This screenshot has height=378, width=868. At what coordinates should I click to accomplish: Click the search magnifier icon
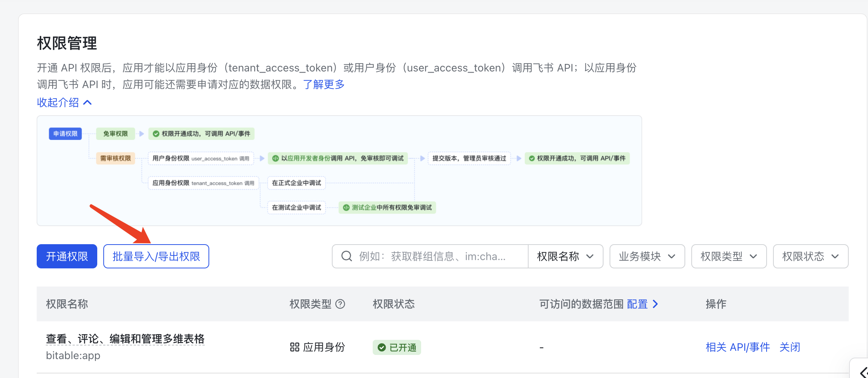[x=347, y=256]
